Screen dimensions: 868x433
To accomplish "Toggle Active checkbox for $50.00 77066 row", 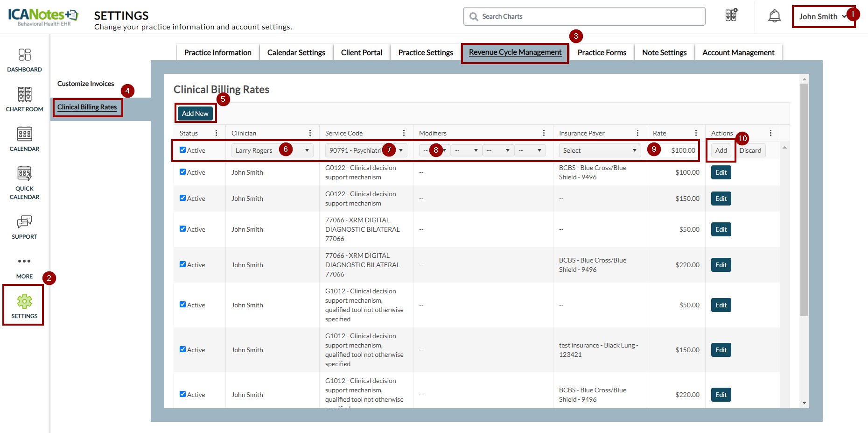I will click(183, 229).
